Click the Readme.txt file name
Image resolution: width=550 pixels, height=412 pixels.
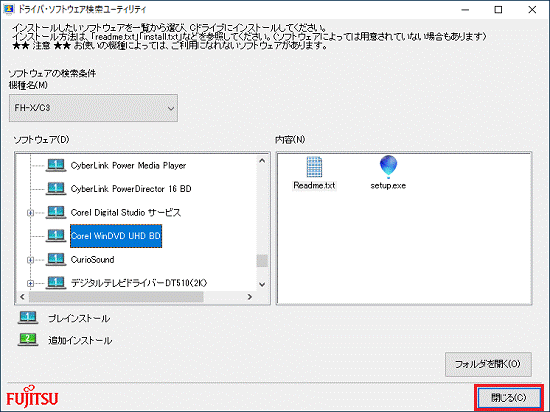[x=314, y=185]
